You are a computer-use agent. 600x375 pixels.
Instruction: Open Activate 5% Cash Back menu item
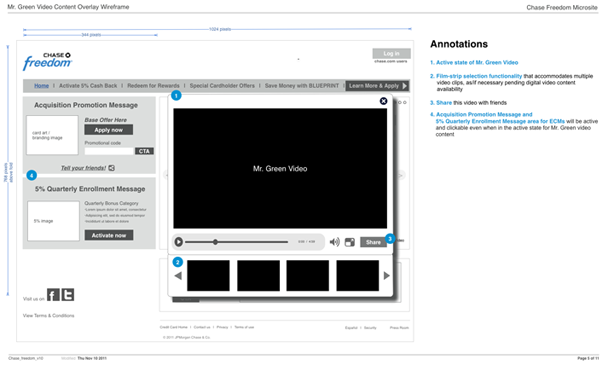[x=88, y=86]
